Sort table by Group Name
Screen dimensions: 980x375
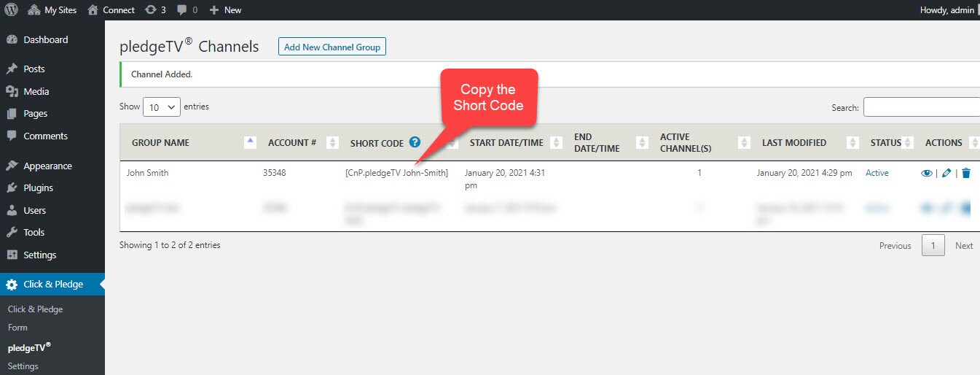pos(250,142)
